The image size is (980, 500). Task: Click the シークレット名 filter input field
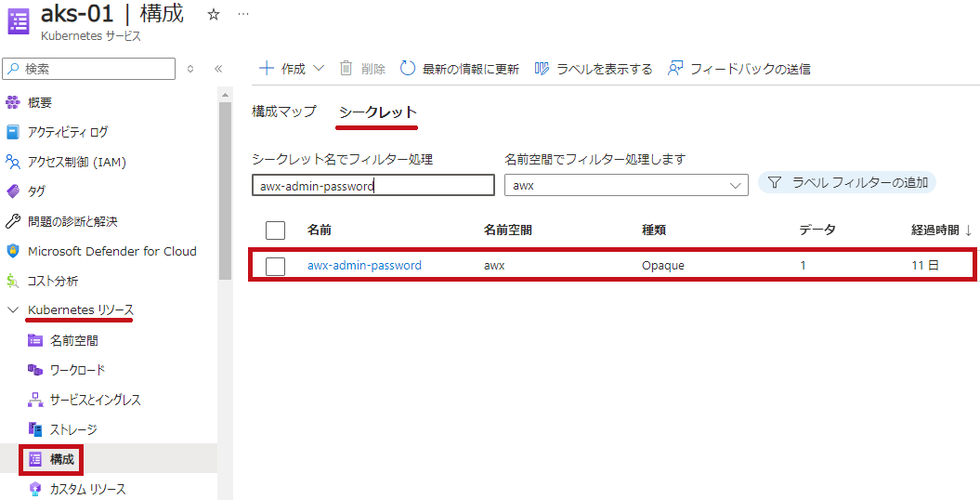pos(373,186)
